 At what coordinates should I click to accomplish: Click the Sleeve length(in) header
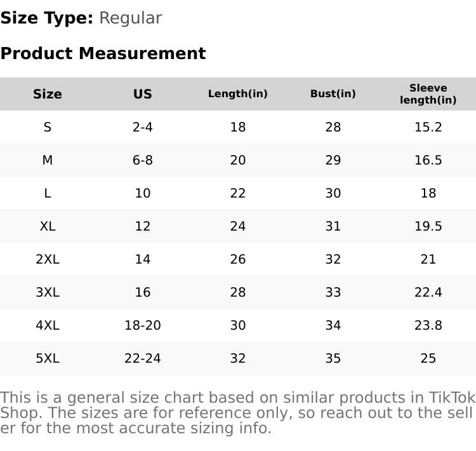(x=428, y=94)
